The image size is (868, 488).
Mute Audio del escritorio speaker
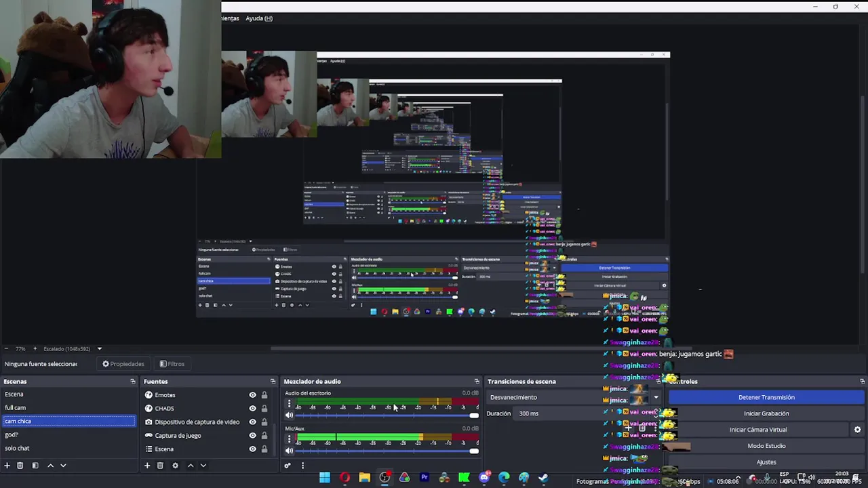(290, 415)
